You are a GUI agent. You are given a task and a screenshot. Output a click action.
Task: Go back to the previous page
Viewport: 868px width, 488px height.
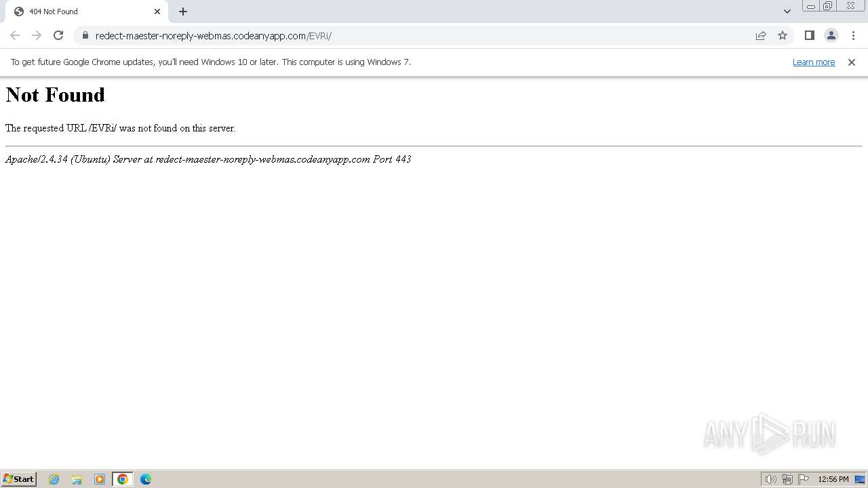tap(15, 35)
